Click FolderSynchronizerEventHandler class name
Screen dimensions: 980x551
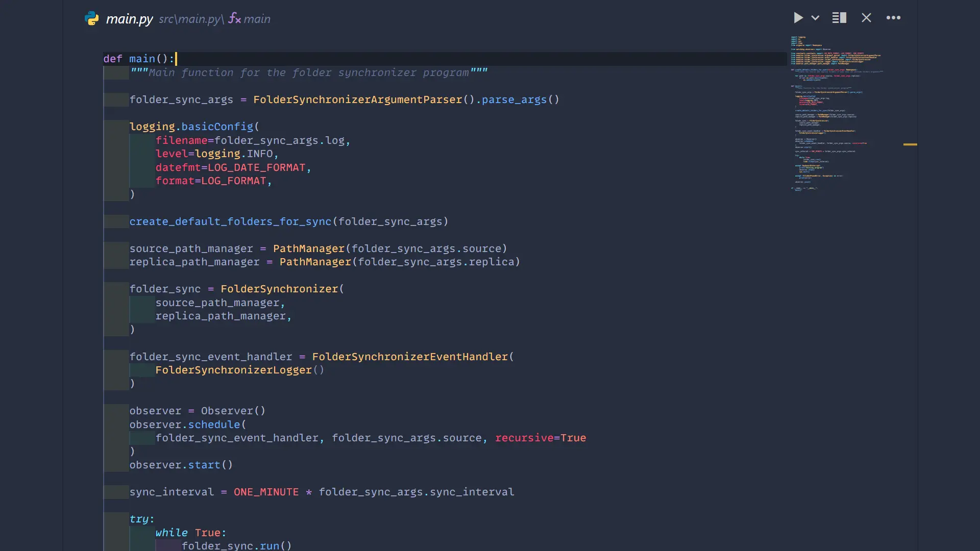410,357
